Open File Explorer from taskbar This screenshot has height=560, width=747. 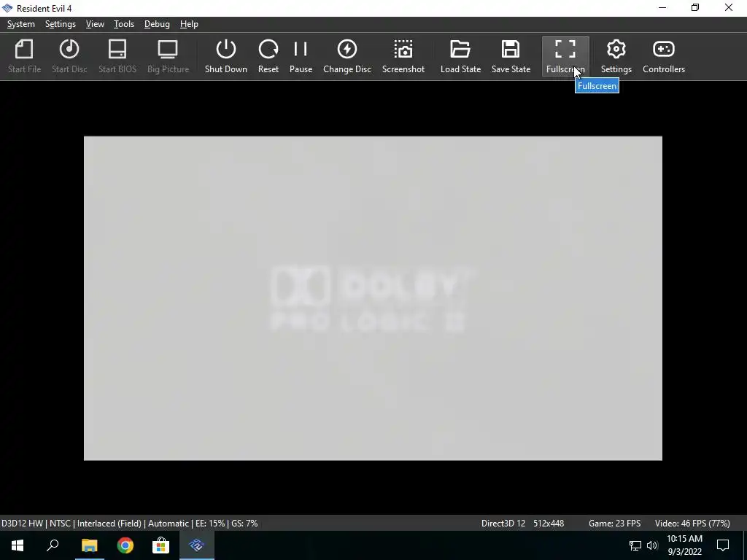[89, 545]
